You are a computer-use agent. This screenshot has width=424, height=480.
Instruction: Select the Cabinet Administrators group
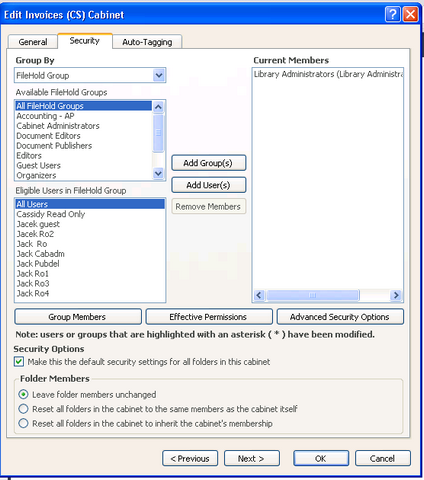pyautogui.click(x=83, y=126)
